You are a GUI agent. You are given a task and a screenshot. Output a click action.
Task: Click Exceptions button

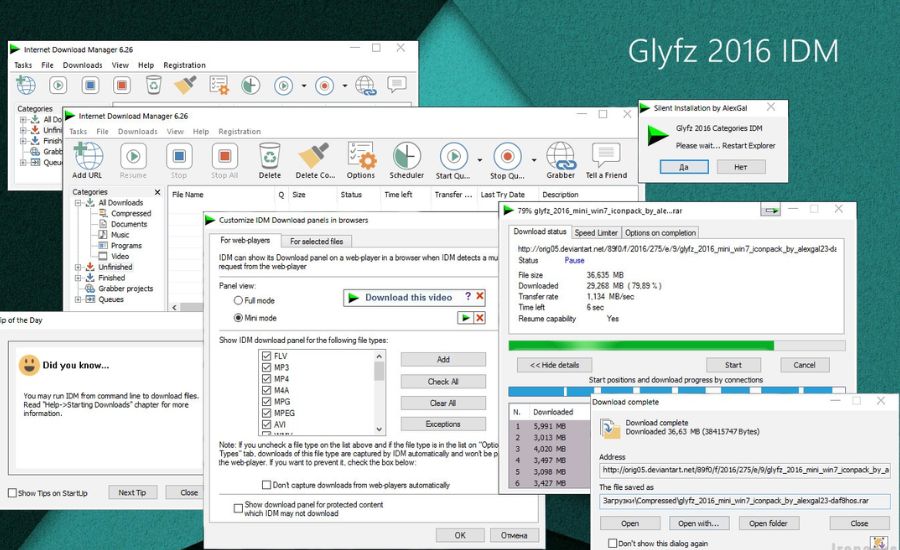tap(443, 424)
